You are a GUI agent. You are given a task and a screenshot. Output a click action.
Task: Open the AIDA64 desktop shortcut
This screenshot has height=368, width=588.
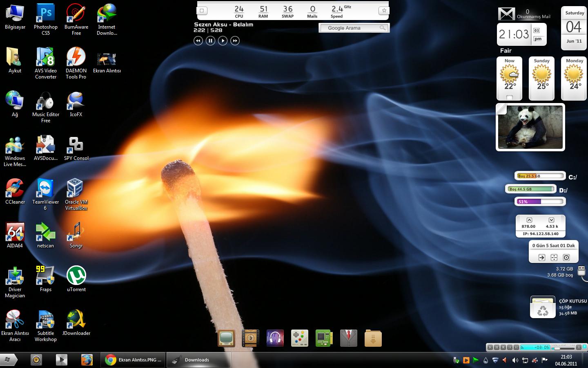[x=15, y=235]
